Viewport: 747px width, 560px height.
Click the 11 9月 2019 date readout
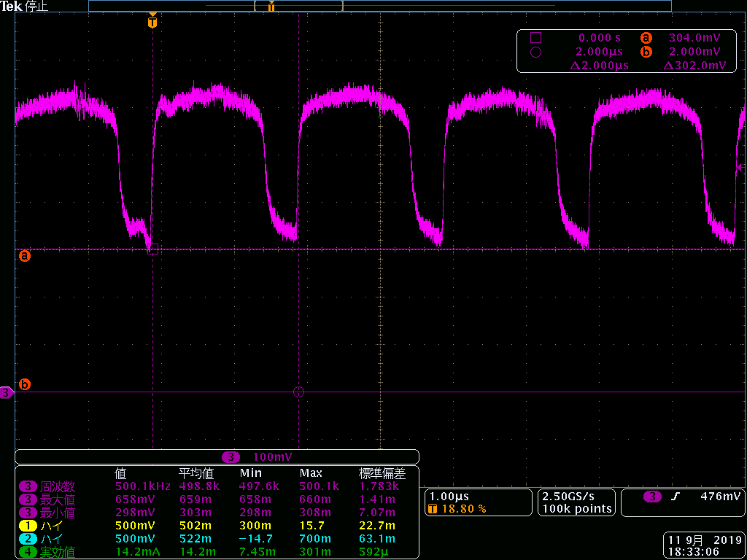click(704, 540)
